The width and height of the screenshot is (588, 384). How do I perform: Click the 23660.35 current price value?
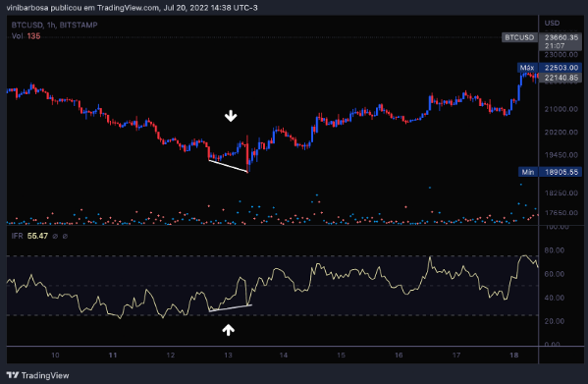[561, 37]
